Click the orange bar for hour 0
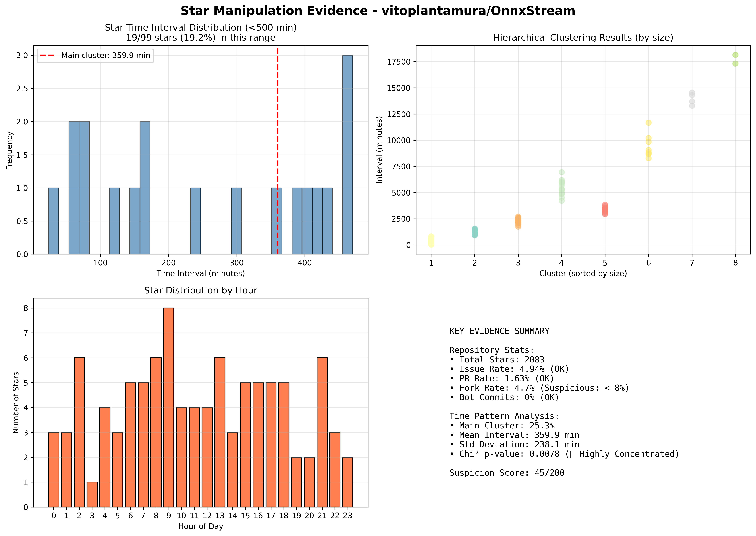 (x=54, y=470)
